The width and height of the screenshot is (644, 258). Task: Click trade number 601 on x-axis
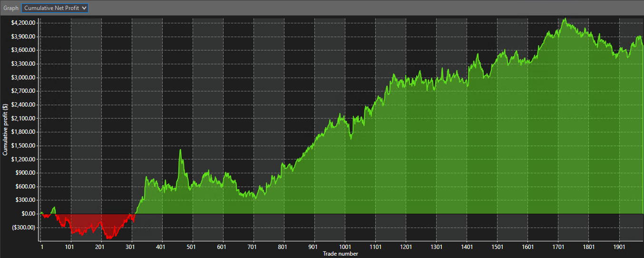tap(223, 247)
